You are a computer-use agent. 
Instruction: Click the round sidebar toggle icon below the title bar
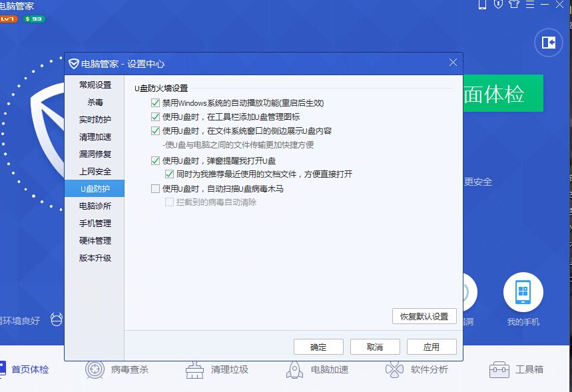549,43
